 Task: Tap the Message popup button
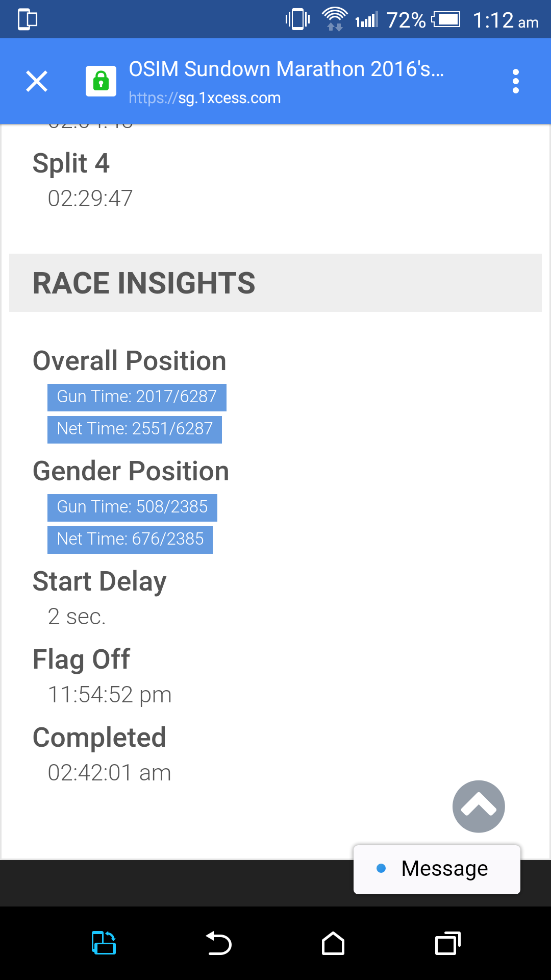pyautogui.click(x=437, y=869)
